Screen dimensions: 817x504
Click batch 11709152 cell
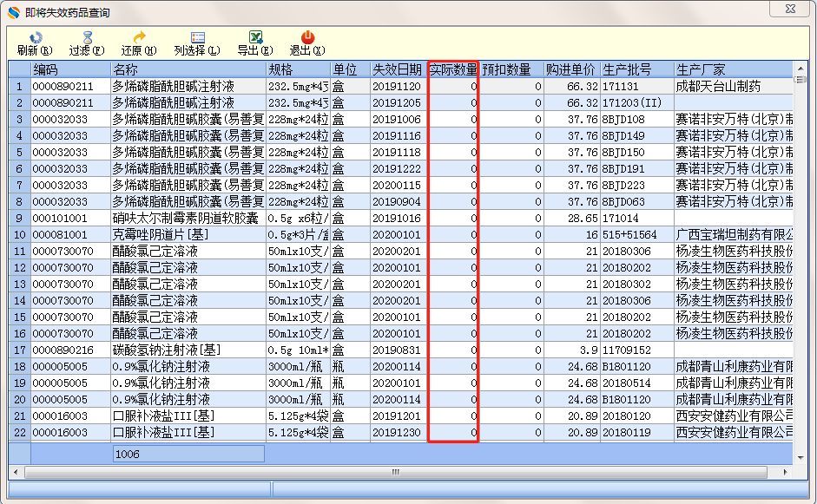click(637, 350)
